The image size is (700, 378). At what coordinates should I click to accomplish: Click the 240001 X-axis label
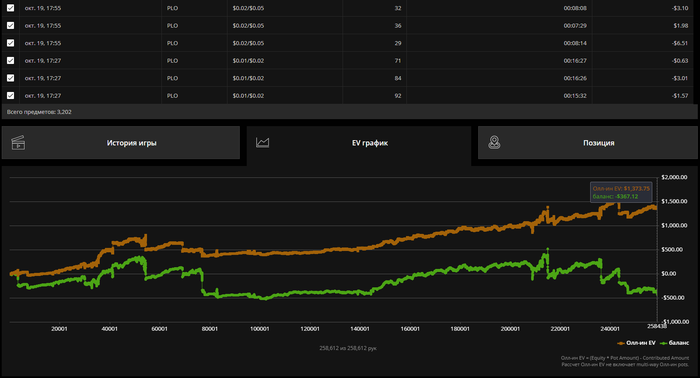[x=610, y=329]
